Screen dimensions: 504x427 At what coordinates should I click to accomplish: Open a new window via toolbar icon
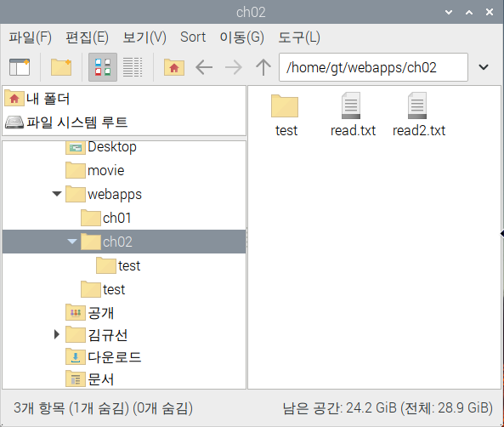pyautogui.click(x=20, y=67)
